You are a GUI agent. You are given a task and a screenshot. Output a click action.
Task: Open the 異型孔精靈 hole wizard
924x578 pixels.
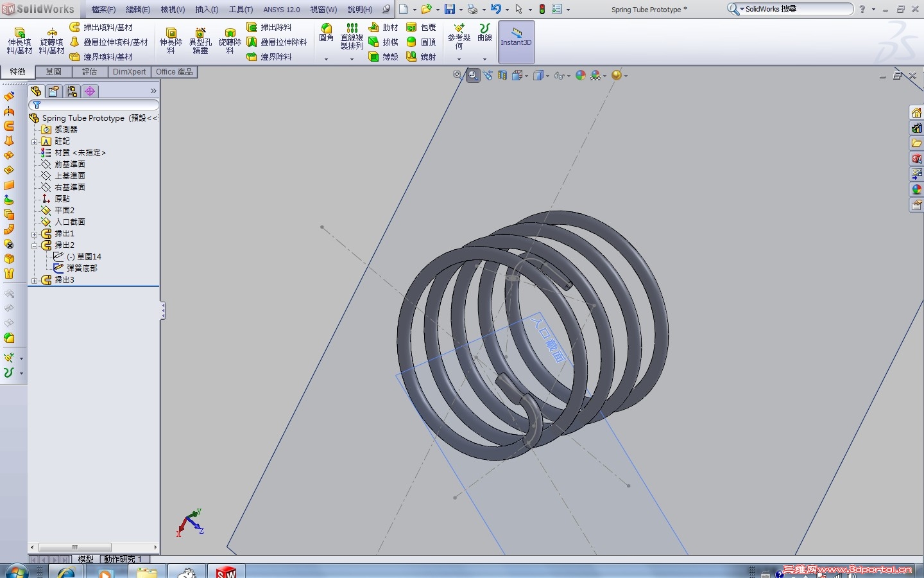point(200,41)
